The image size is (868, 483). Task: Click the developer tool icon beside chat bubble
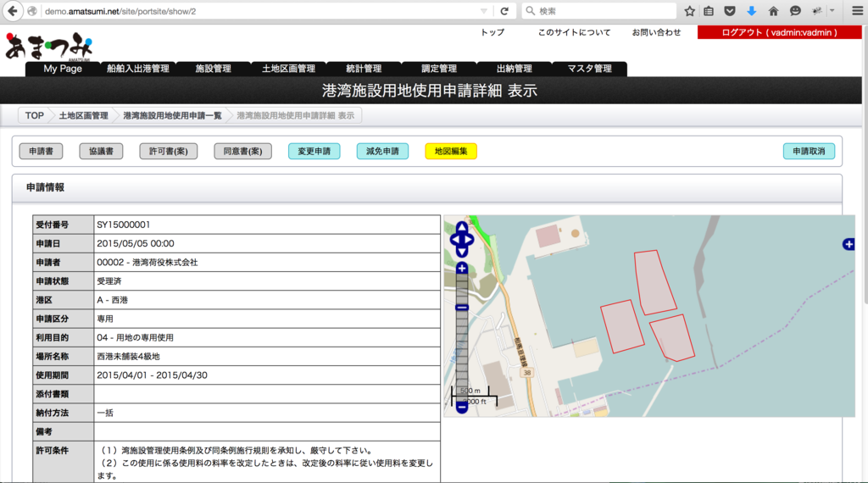click(817, 11)
